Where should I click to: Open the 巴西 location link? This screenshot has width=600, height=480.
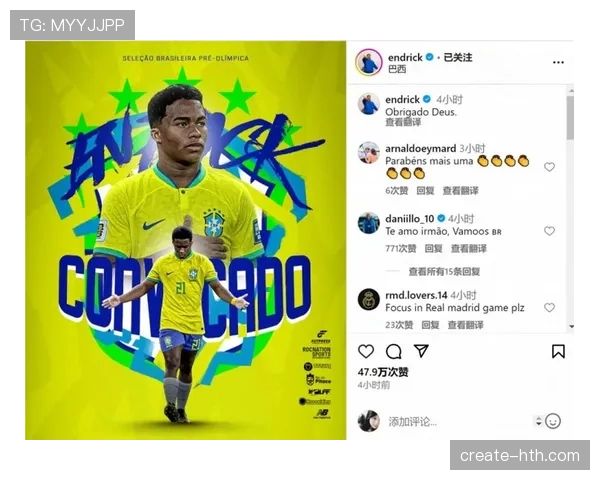coord(397,69)
